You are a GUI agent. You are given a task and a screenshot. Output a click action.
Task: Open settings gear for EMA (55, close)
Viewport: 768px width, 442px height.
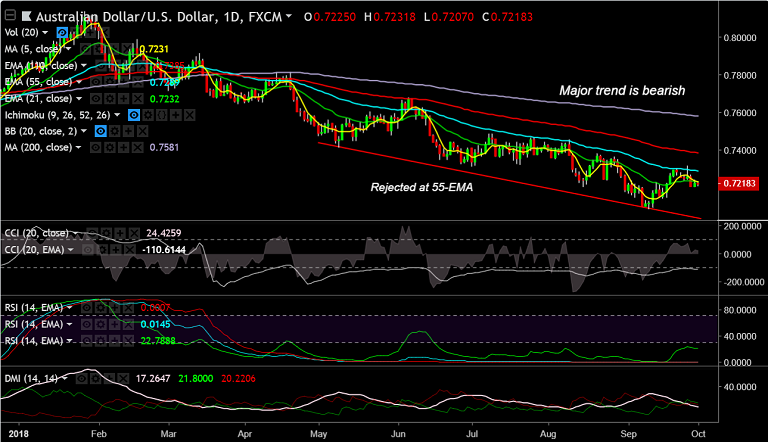[x=110, y=82]
